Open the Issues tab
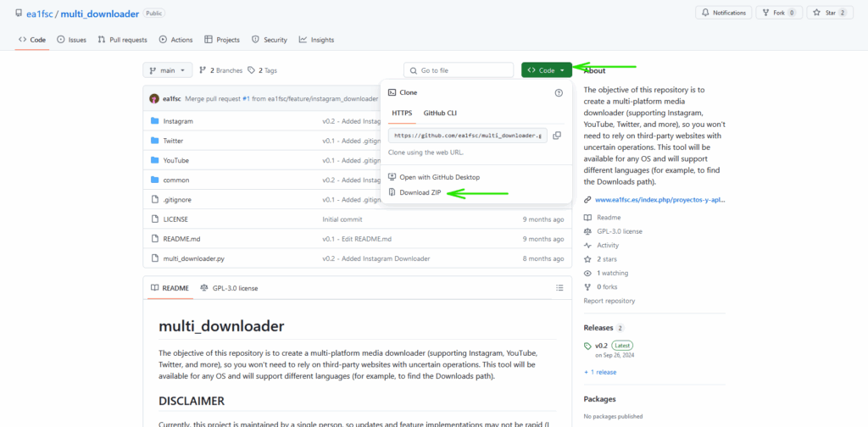868x427 pixels. (71, 40)
